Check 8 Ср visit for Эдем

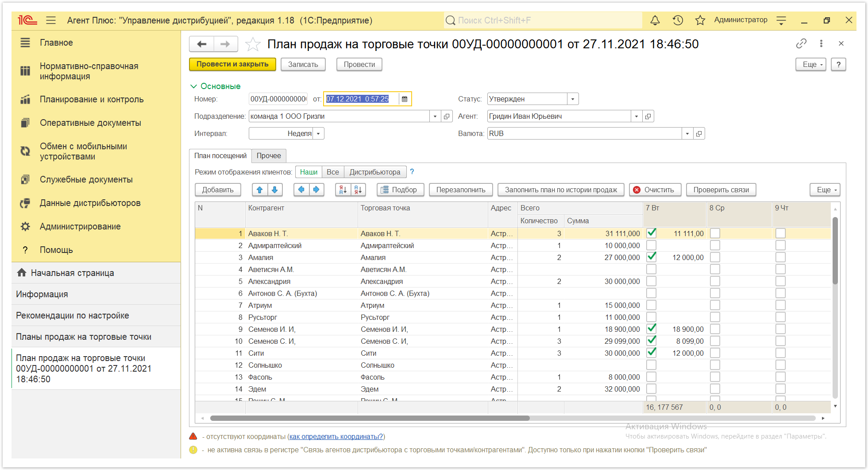(715, 388)
